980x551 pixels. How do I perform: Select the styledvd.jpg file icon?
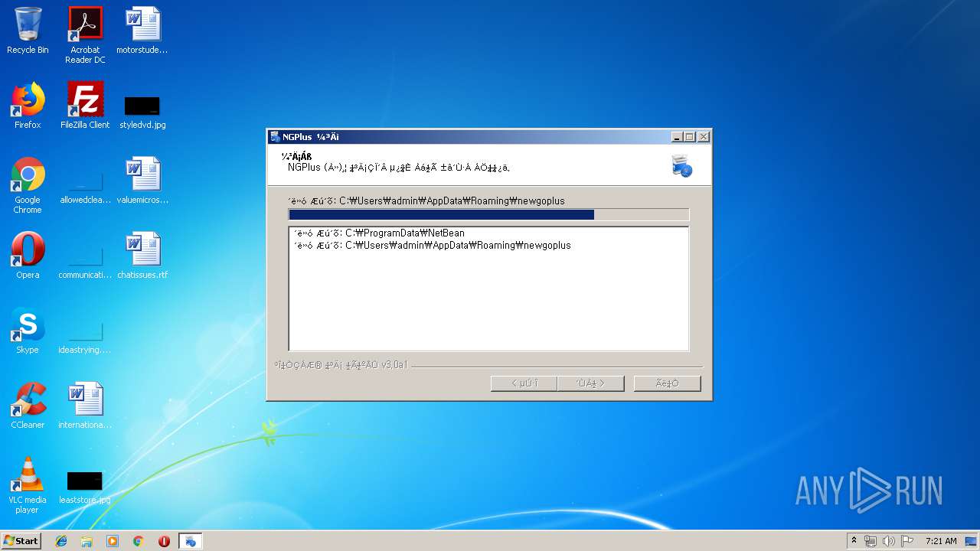[142, 111]
